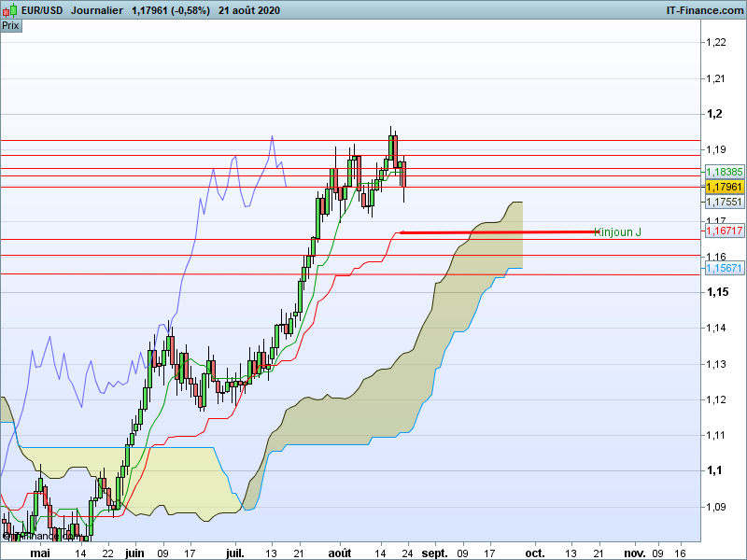Click the mai month label on time axis

coord(40,553)
